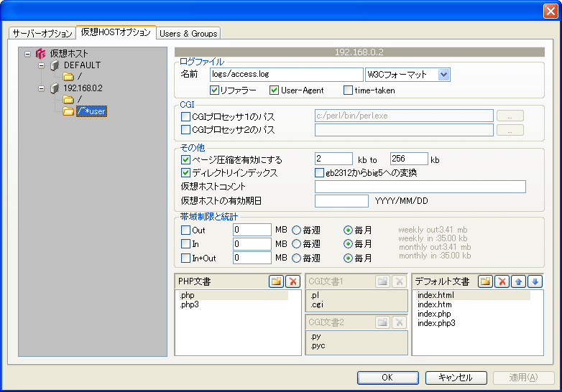Viewport: 562px width, 392px height.
Task: Open the W3Cフォーマット log format dropdown
Action: pos(443,75)
